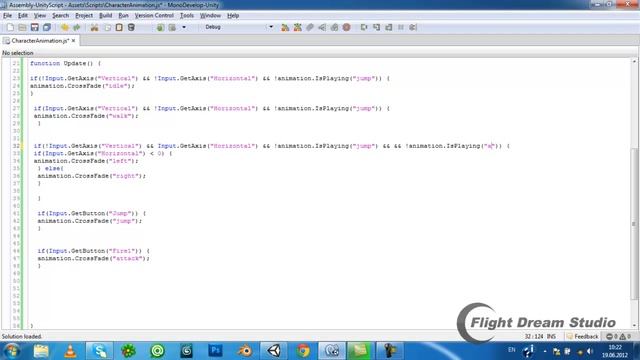Click the Attach paperclip toolbar icon
Viewport: 640px width, 360px height.
click(310, 27)
